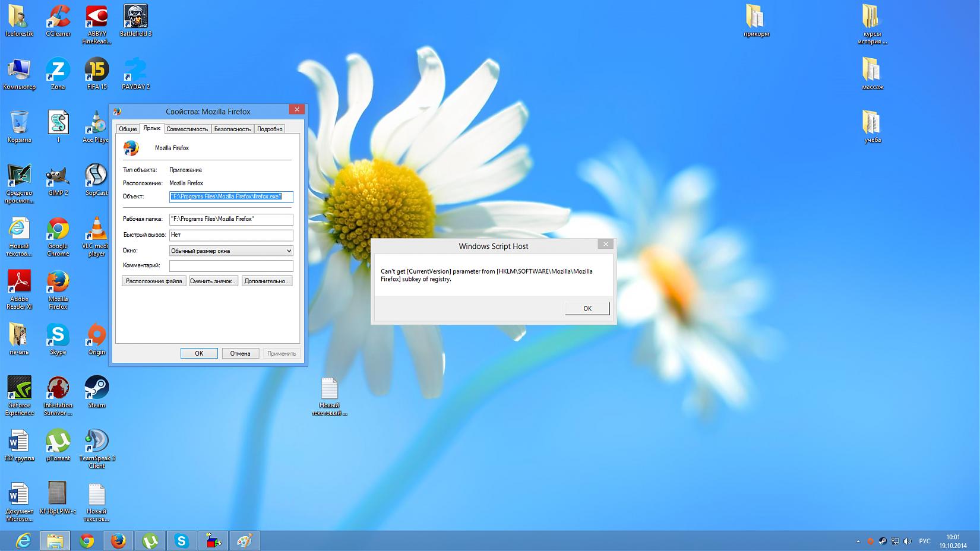Open Internet Explorer from the taskbar
The width and height of the screenshot is (980, 551).
[23, 541]
